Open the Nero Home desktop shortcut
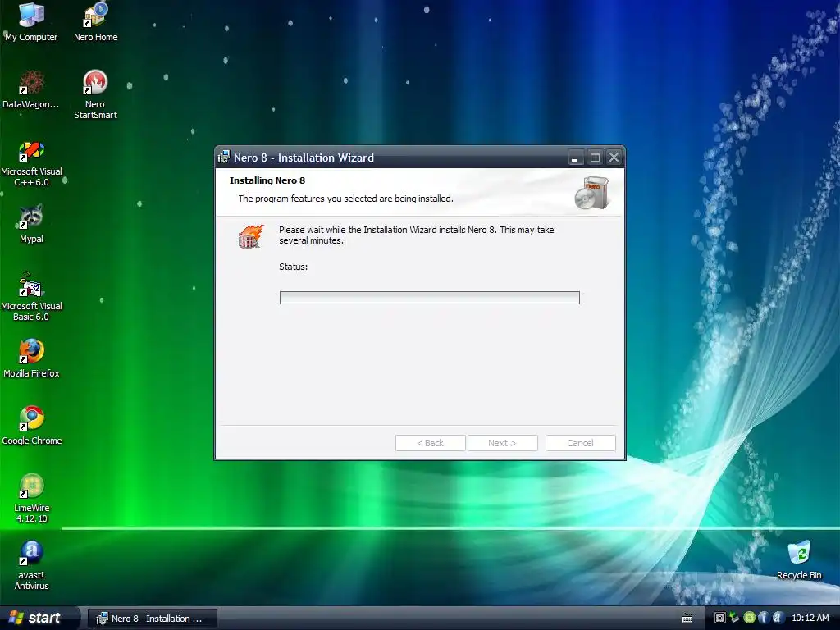 95,21
